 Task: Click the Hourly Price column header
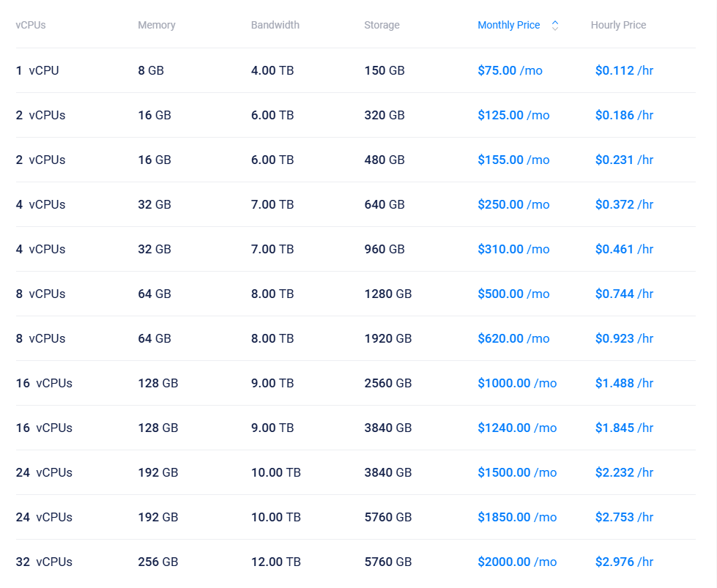[x=618, y=25]
